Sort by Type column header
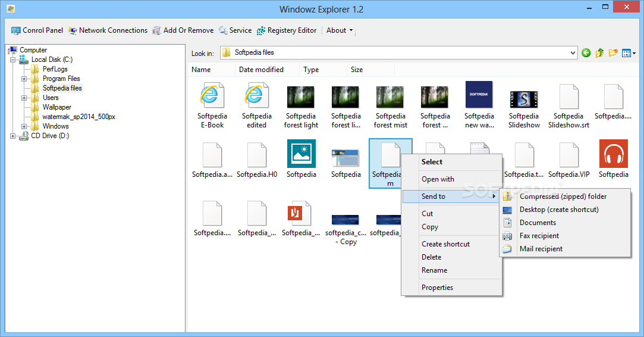This screenshot has height=337, width=644. pyautogui.click(x=323, y=70)
